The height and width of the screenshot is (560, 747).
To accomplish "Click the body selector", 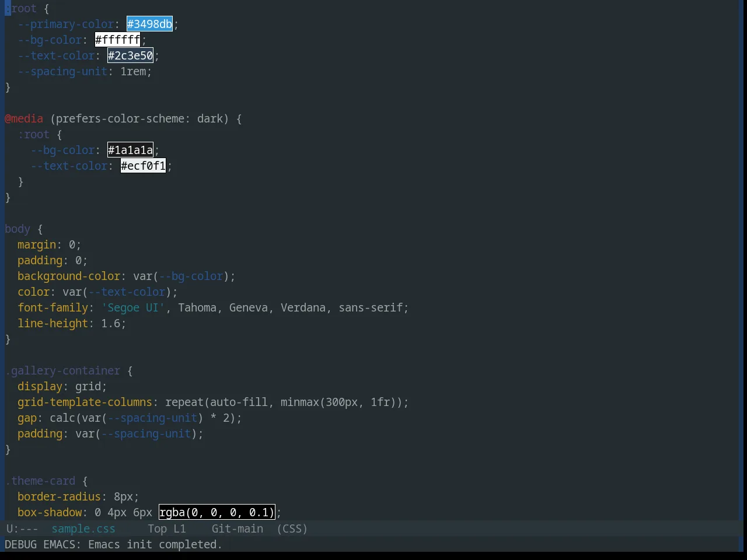I will 18,229.
